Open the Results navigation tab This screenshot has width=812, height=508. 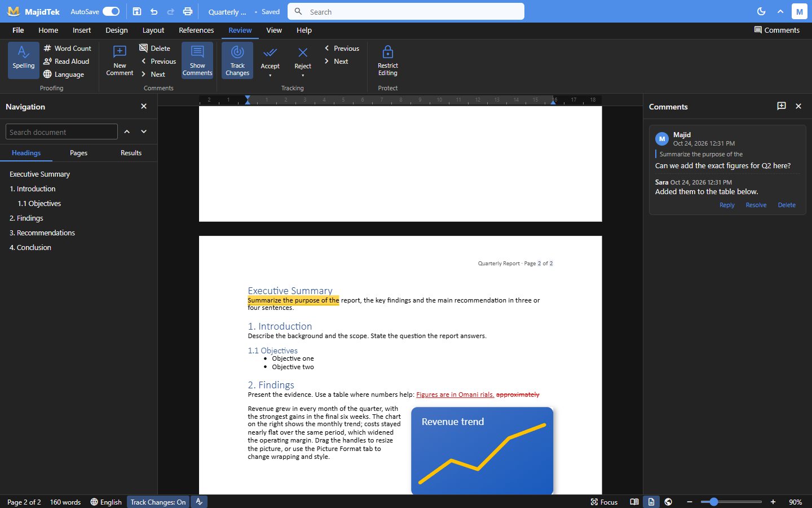pos(131,153)
